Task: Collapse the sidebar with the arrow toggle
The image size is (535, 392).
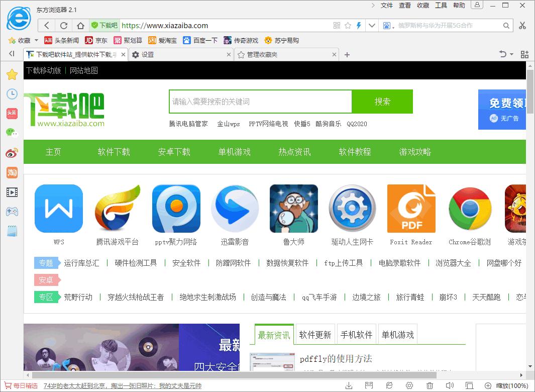Action: (12, 54)
